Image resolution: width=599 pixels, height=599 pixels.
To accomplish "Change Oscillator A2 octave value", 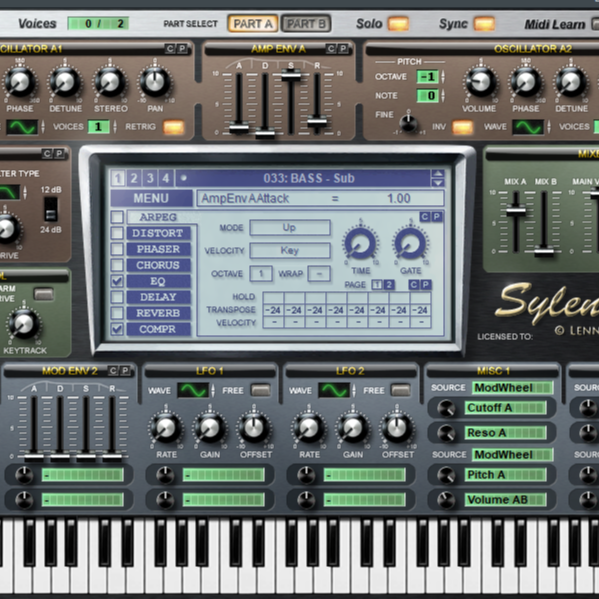I will coord(428,77).
